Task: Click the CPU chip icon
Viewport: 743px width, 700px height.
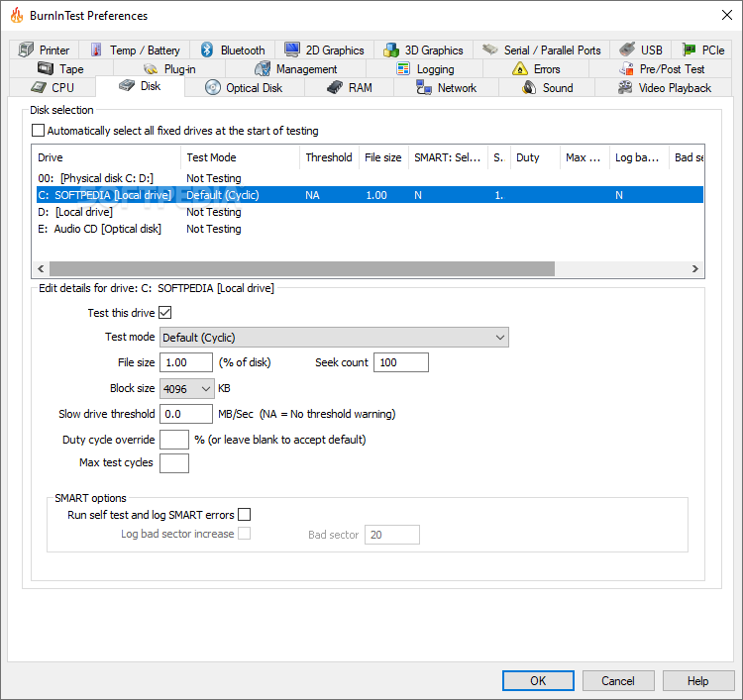Action: pyautogui.click(x=39, y=87)
